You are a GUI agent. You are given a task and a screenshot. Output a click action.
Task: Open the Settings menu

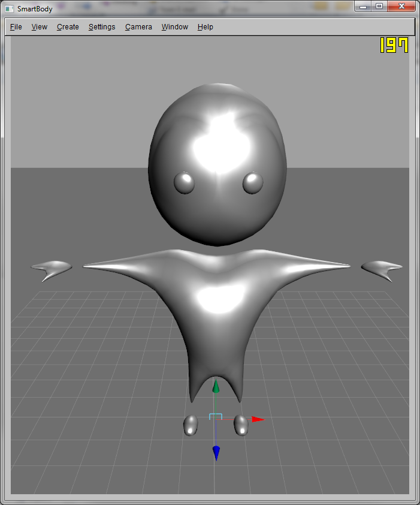click(x=102, y=27)
